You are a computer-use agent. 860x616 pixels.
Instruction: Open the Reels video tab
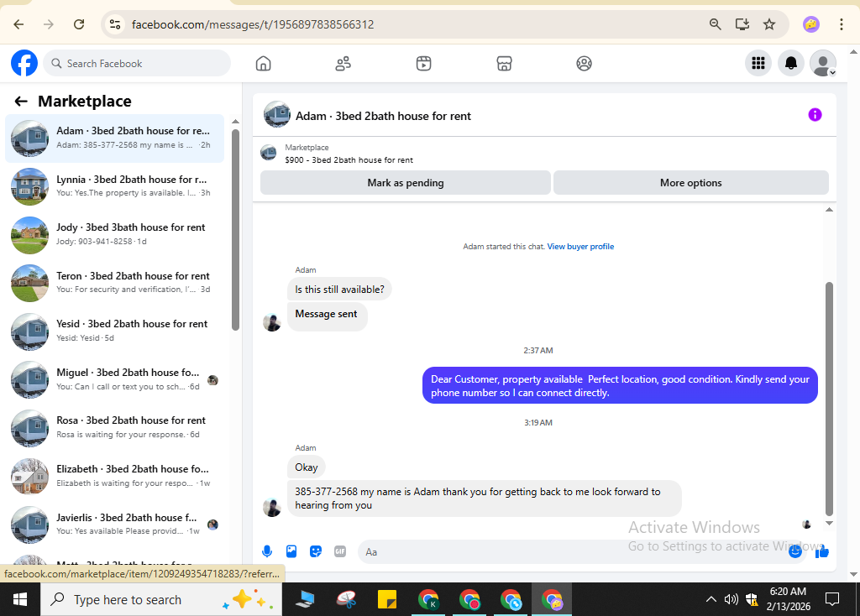pos(423,64)
